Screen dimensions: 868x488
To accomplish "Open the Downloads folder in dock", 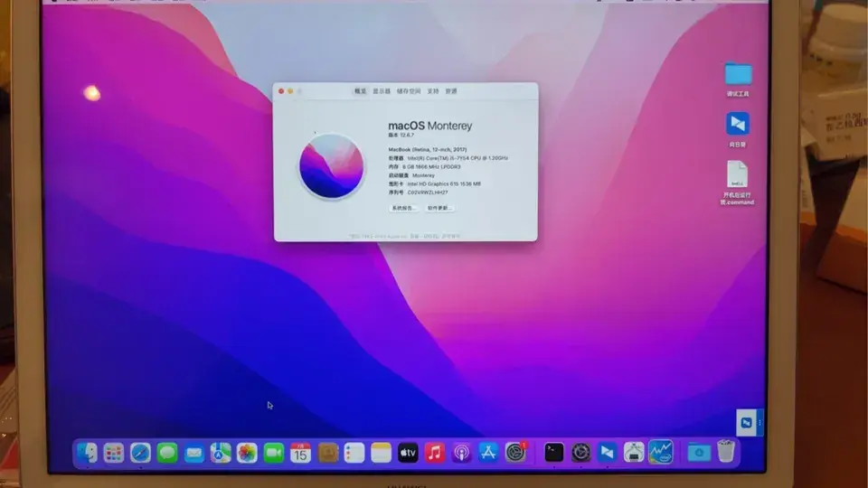I will 699,453.
